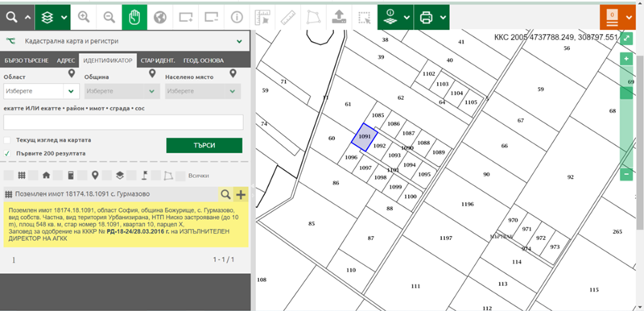Activate the pan hand tool
Image resolution: width=644 pixels, height=311 pixels.
point(134,17)
